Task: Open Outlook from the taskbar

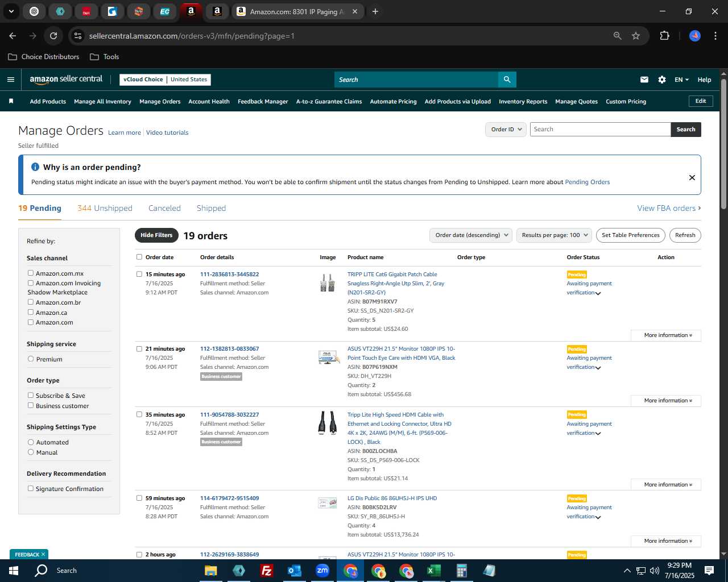Action: 294,571
